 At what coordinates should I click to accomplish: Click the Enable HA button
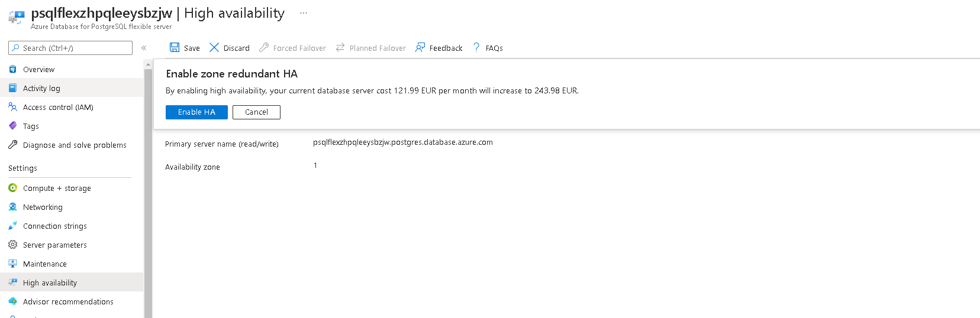click(196, 112)
